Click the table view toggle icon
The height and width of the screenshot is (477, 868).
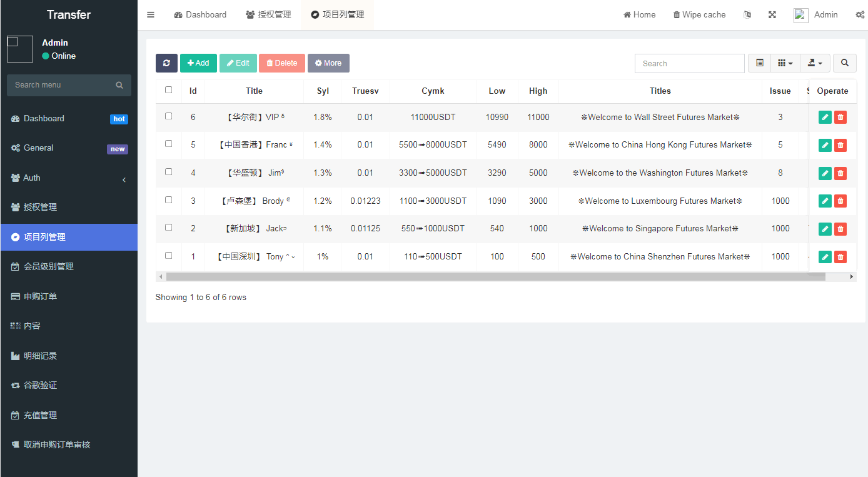[760, 63]
